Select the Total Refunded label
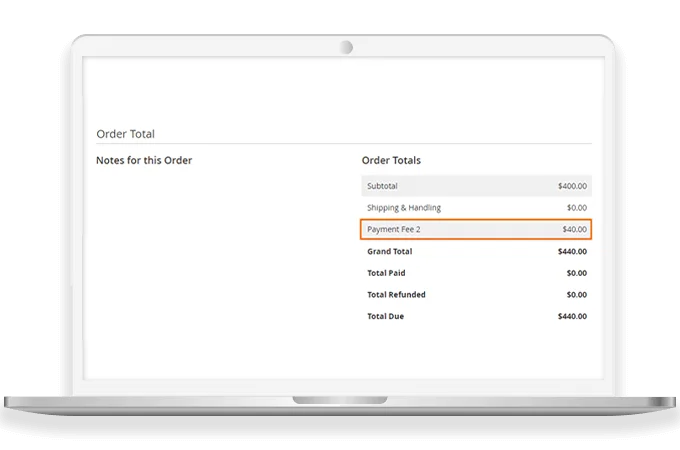The height and width of the screenshot is (450, 680). tap(396, 295)
